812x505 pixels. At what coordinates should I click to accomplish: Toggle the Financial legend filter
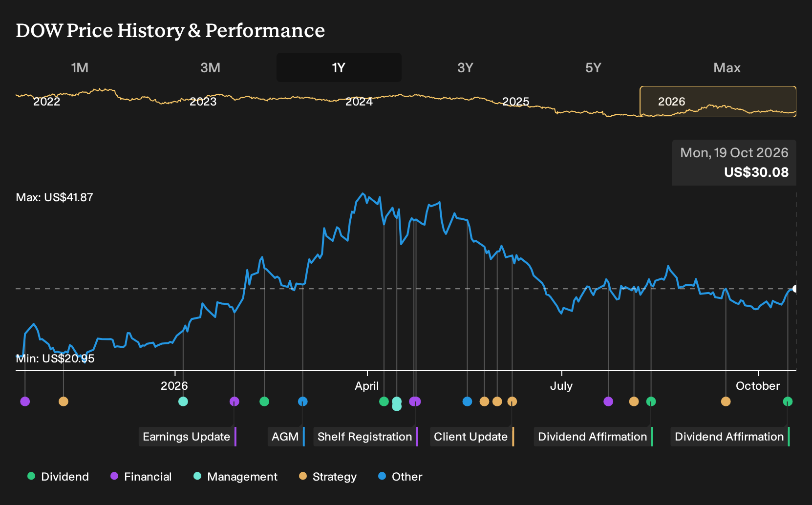[x=141, y=477]
